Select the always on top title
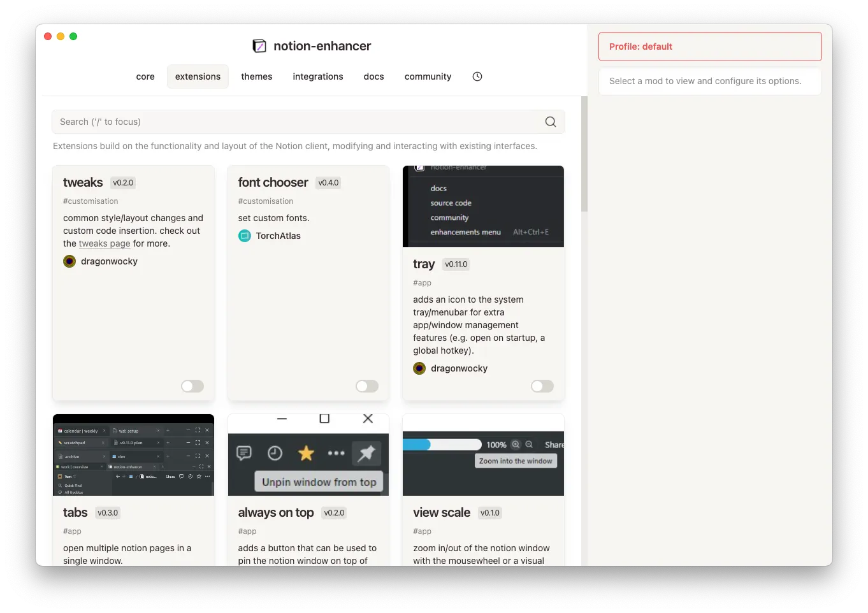The image size is (868, 613). (x=276, y=512)
